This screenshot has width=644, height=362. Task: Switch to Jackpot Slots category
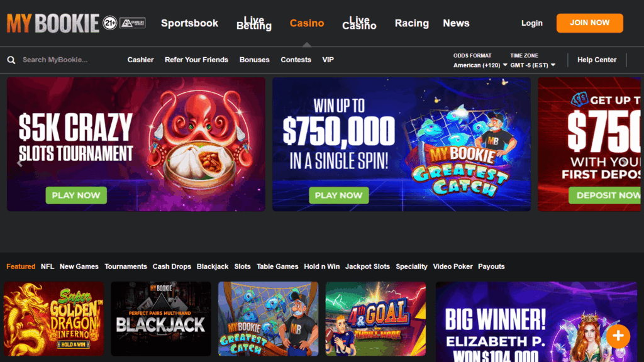367,266
